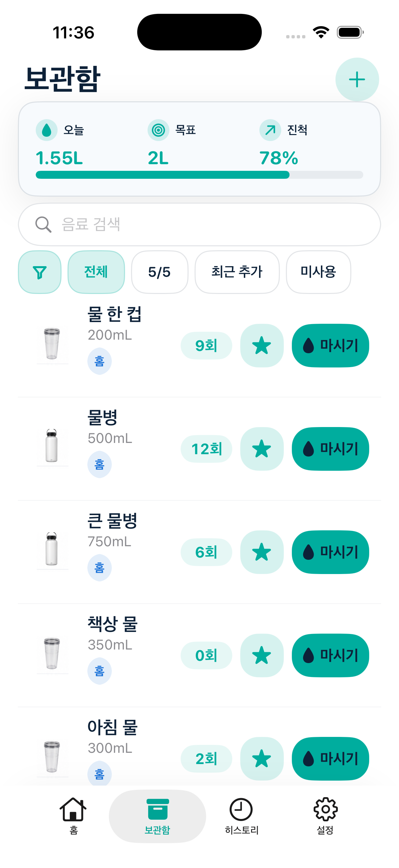This screenshot has height=868, width=399.
Task: Click 마시기 button for 큰 물병
Action: tap(330, 552)
